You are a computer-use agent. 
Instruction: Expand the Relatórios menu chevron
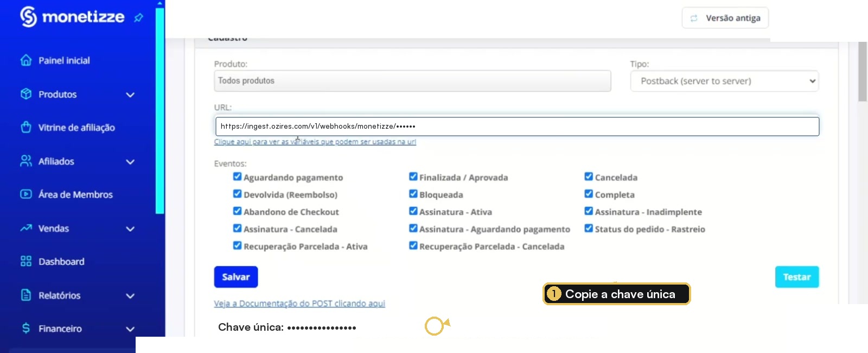(x=130, y=296)
